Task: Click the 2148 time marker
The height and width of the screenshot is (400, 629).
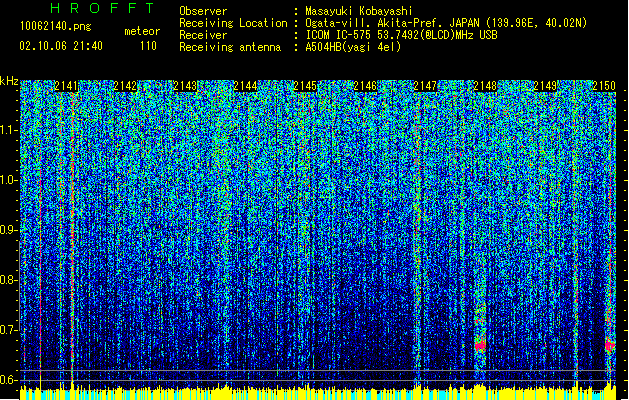Action: [485, 86]
